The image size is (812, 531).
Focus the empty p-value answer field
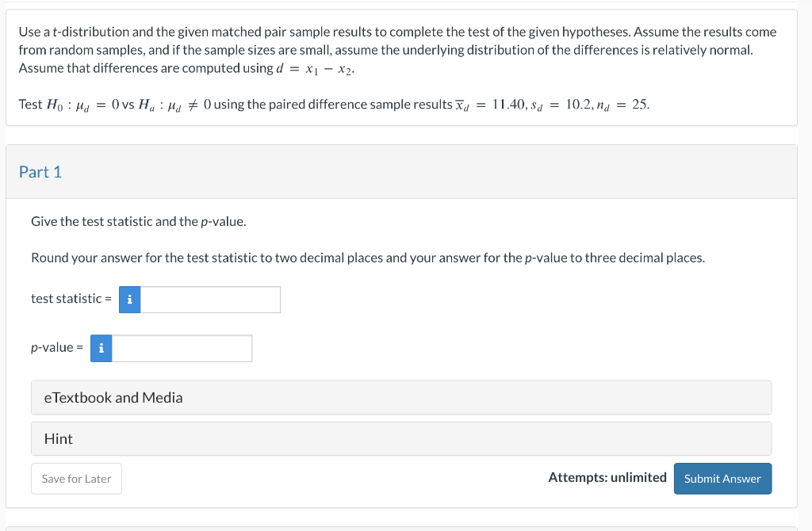pyautogui.click(x=182, y=348)
